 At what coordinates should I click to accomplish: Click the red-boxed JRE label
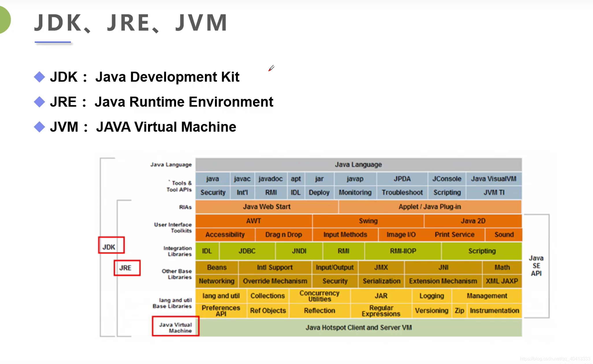click(x=127, y=268)
